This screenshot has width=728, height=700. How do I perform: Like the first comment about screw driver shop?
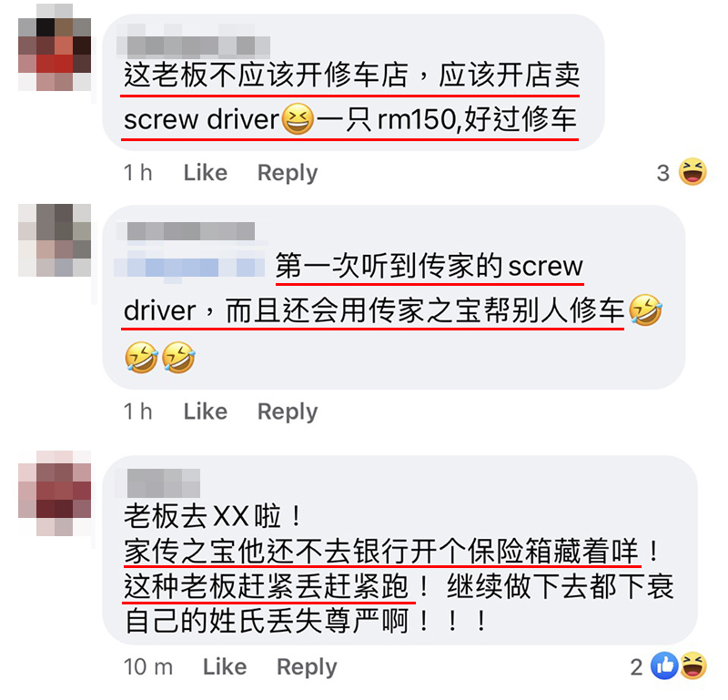[x=206, y=173]
